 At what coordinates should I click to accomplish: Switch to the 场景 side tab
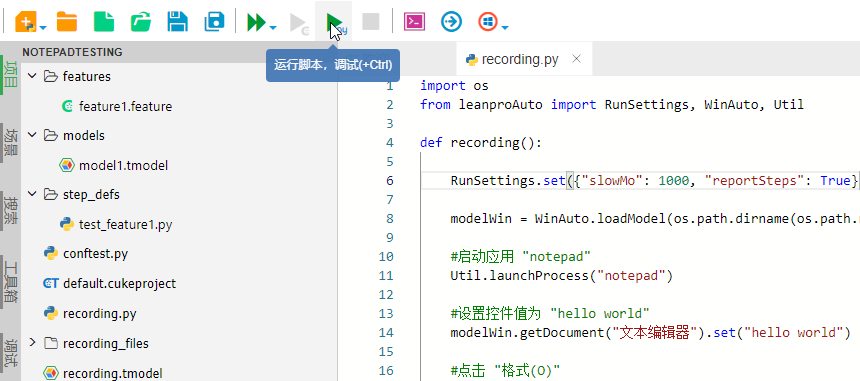11,142
